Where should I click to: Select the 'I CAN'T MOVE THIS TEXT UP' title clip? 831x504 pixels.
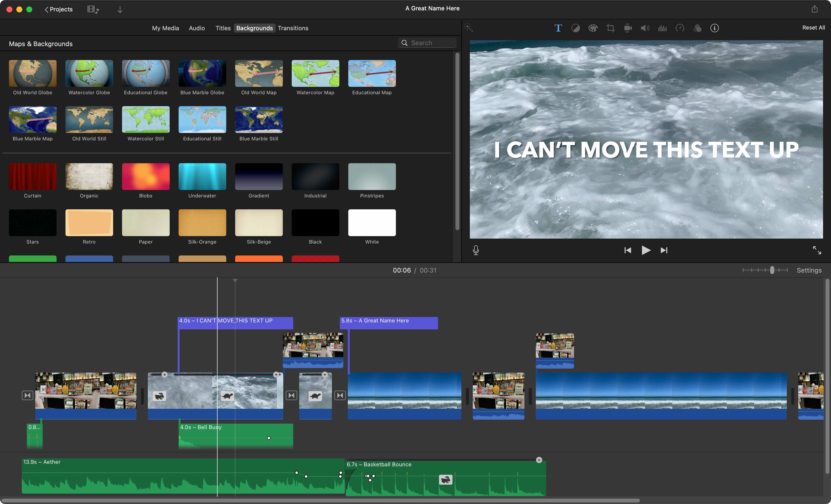click(235, 323)
